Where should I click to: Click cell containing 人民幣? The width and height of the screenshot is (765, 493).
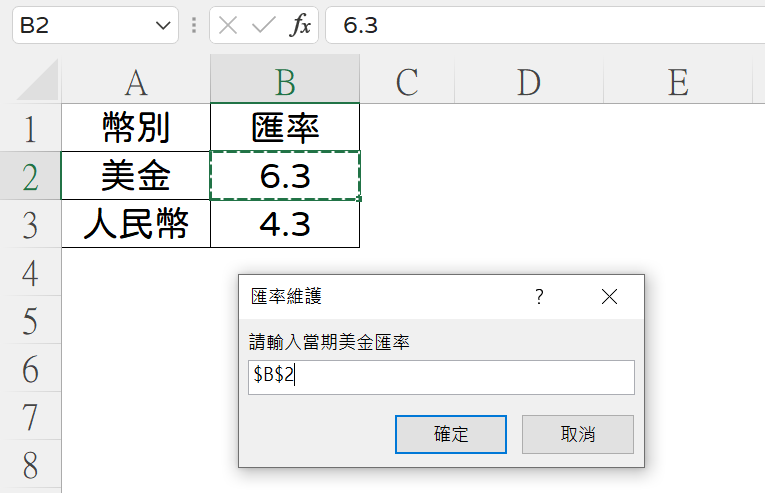[136, 224]
